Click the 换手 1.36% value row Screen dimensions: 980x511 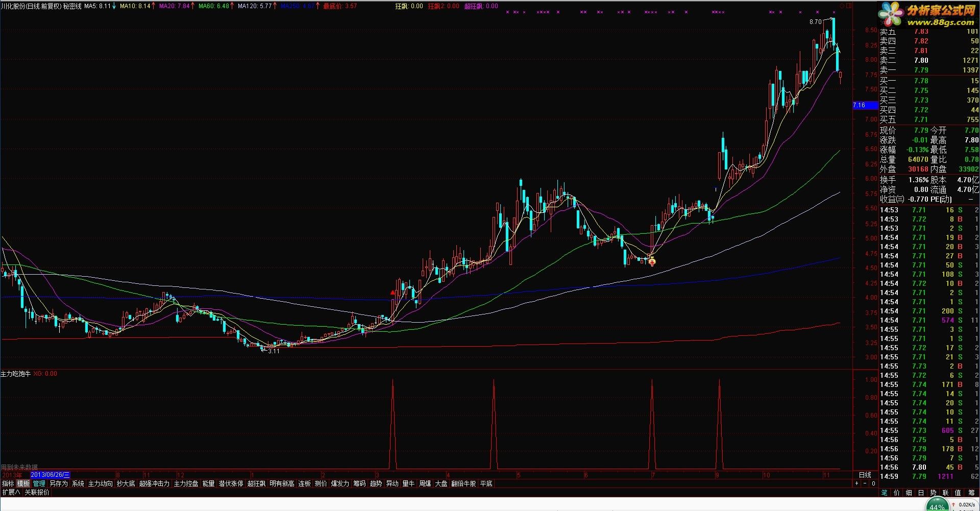pos(904,180)
